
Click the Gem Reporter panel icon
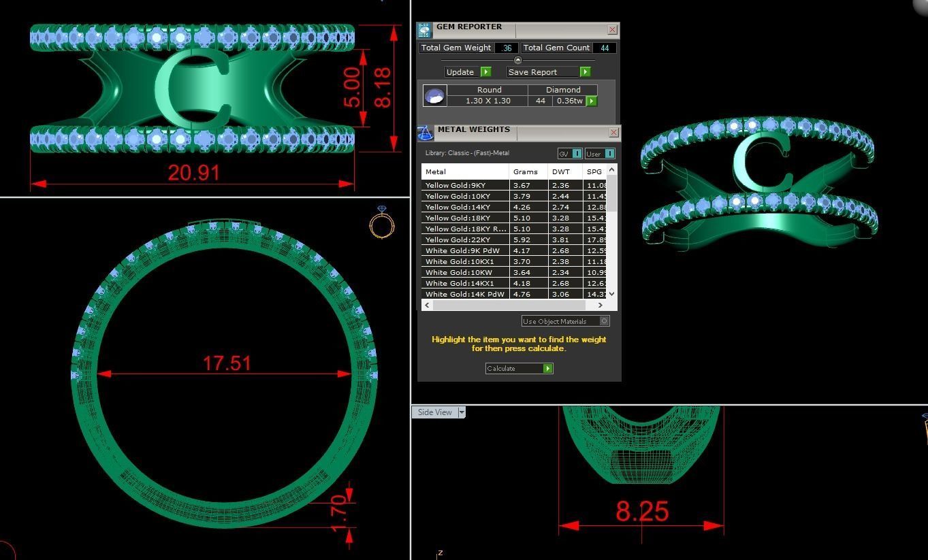424,30
